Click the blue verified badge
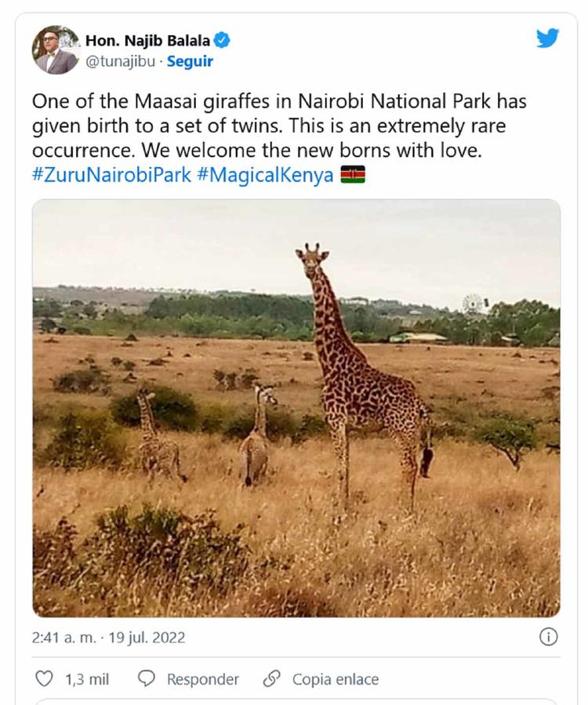The width and height of the screenshot is (588, 705). (222, 41)
